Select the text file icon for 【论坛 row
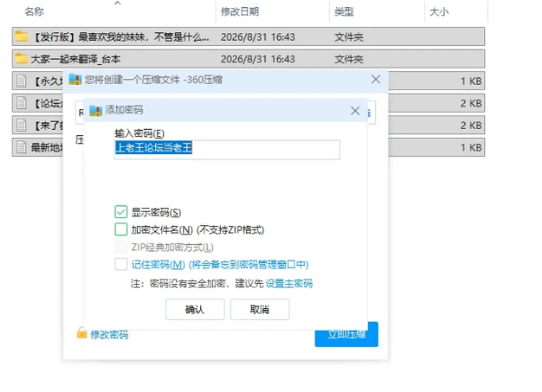Screen dimensions: 542x392 click(x=21, y=103)
